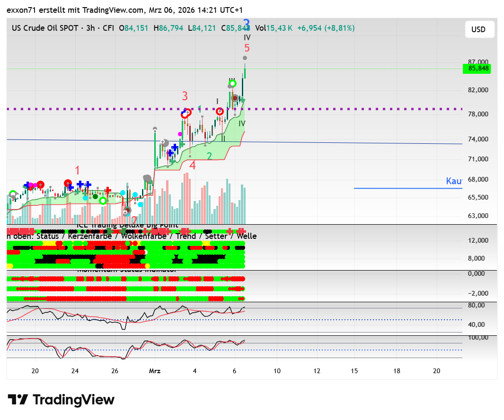Open the USD currency selector
This screenshot has height=420, width=504.
click(x=478, y=29)
